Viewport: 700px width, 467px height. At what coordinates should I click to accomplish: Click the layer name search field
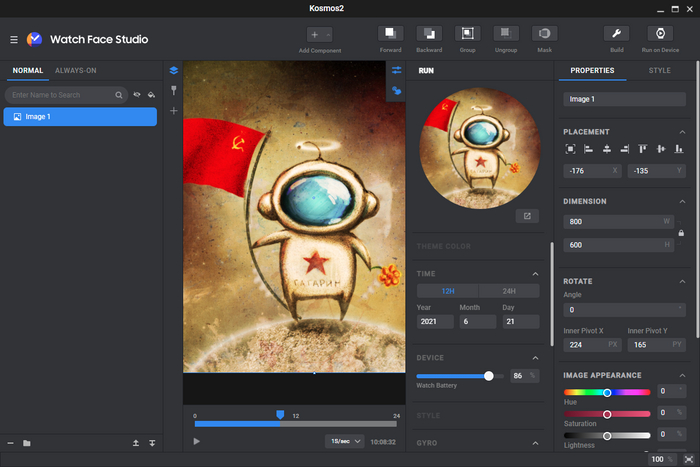click(x=60, y=95)
